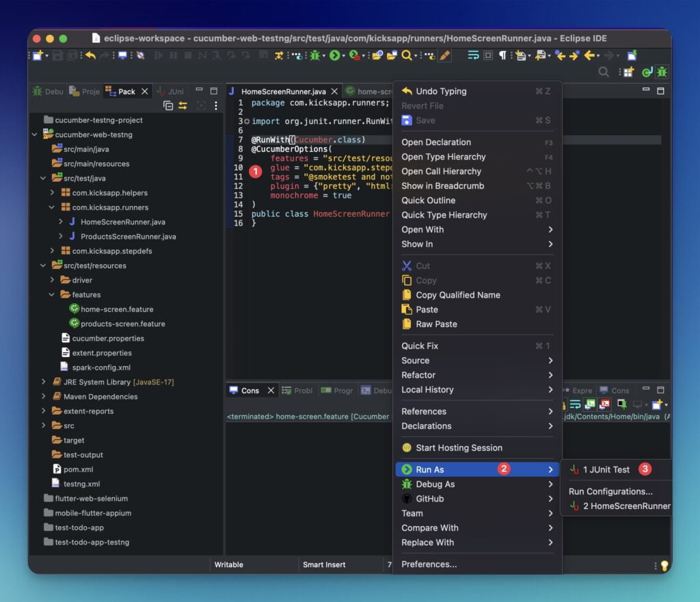Click the Back navigation yellow arrow icon

click(x=589, y=55)
